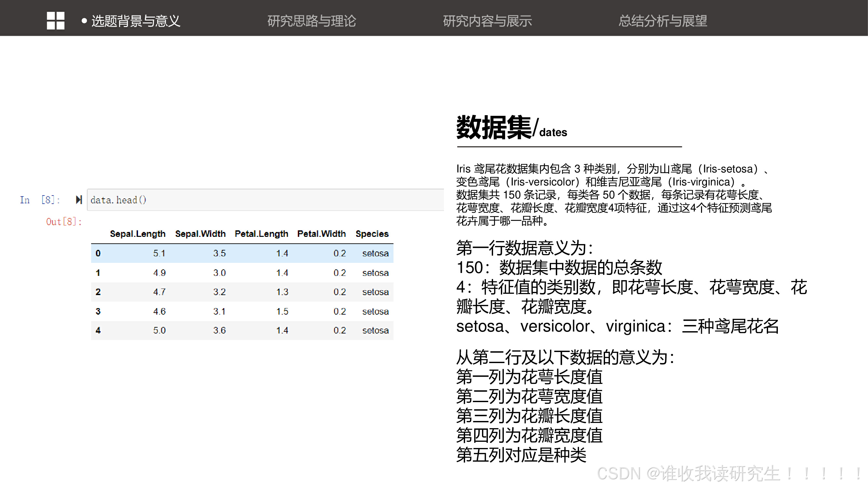Click the Sepal.Width column header
The width and height of the screenshot is (868, 488).
point(200,234)
